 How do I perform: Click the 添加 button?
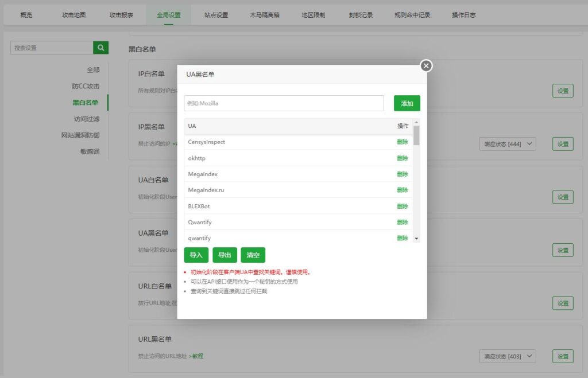tap(407, 103)
